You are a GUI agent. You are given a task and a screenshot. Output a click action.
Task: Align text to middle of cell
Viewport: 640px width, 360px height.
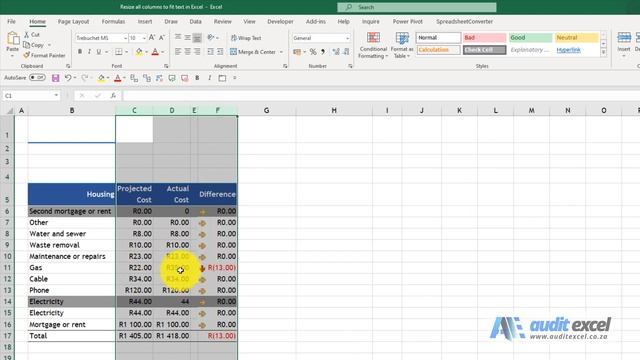[x=187, y=38]
